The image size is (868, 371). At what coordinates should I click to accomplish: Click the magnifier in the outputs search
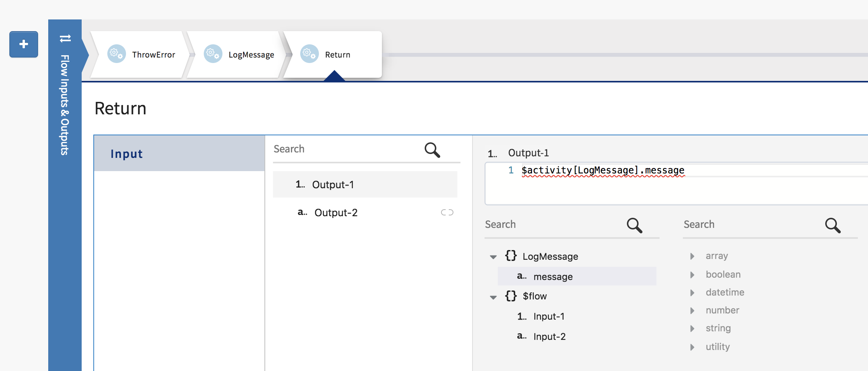[432, 150]
